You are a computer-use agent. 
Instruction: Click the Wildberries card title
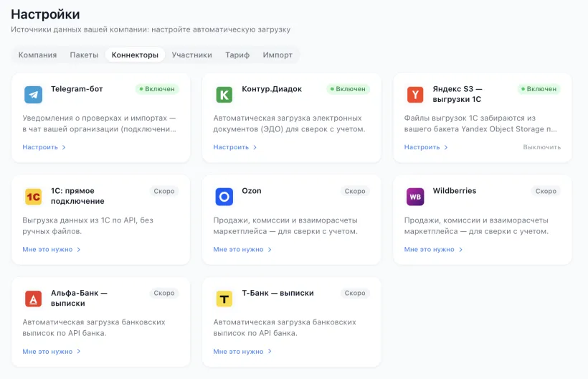tap(454, 191)
